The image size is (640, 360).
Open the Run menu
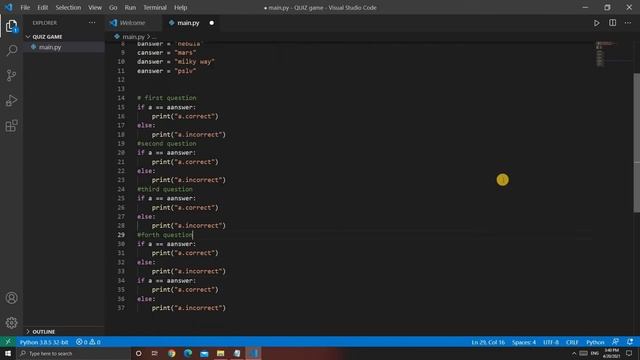point(130,7)
